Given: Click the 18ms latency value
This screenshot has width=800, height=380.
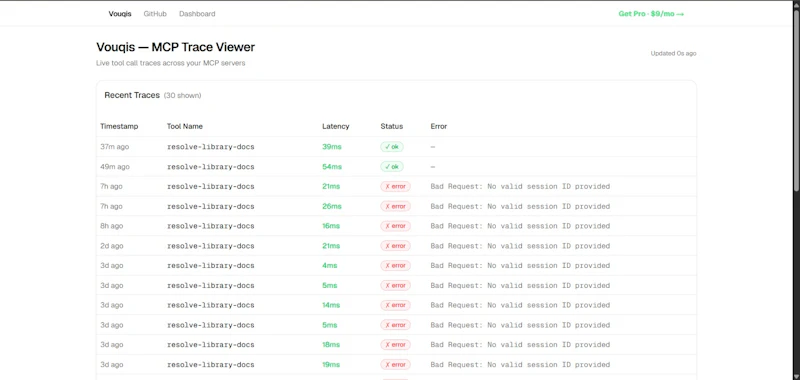Looking at the screenshot, I should (331, 345).
